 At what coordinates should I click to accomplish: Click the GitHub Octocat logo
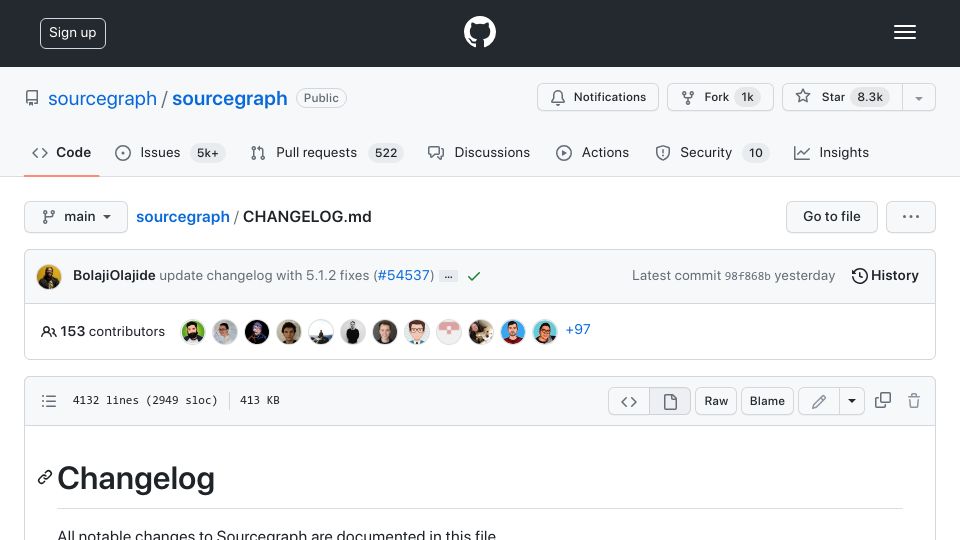pyautogui.click(x=479, y=32)
